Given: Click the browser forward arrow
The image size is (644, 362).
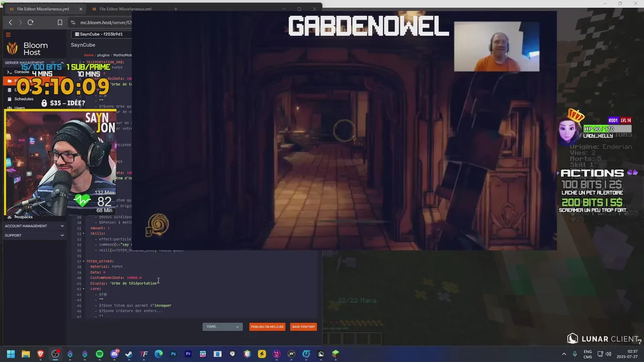Looking at the screenshot, I should (x=20, y=23).
